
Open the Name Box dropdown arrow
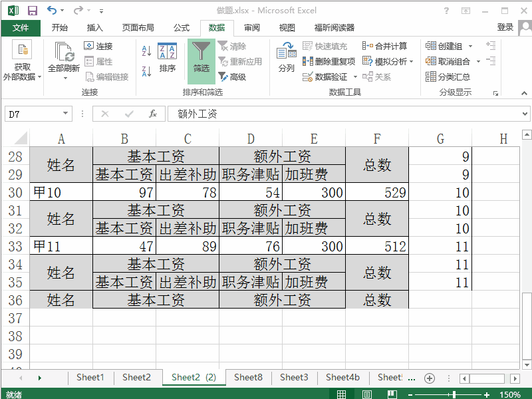65,114
